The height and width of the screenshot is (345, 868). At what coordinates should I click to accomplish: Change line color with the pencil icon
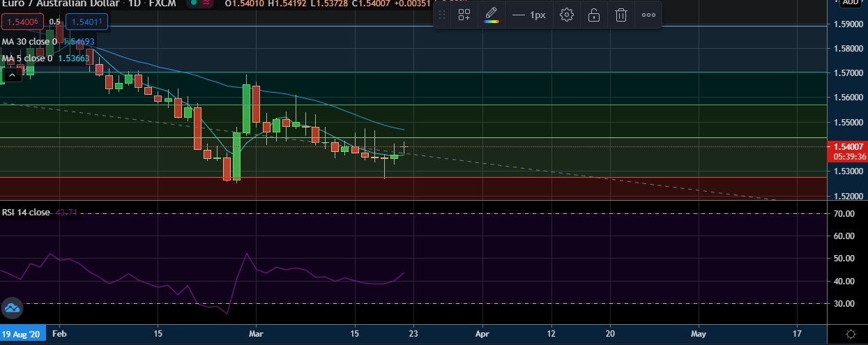[x=492, y=15]
